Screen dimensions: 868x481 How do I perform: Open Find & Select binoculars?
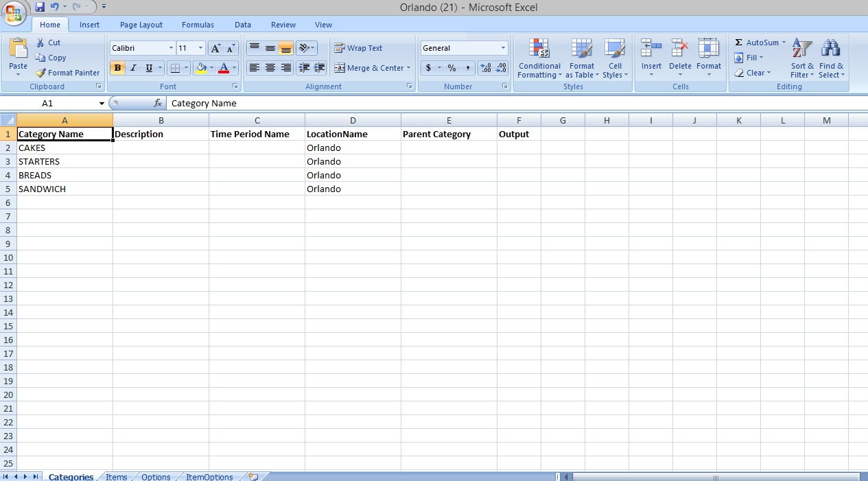click(831, 58)
